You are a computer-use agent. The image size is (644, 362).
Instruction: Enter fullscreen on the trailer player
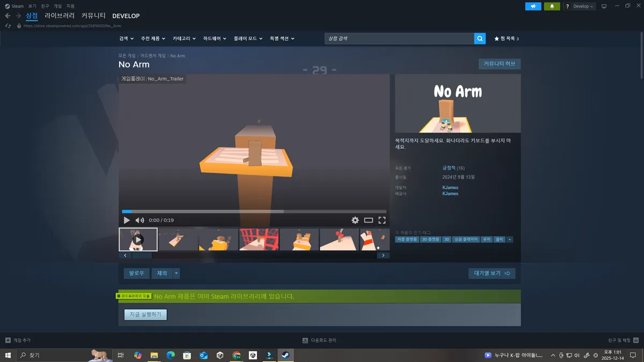click(382, 220)
